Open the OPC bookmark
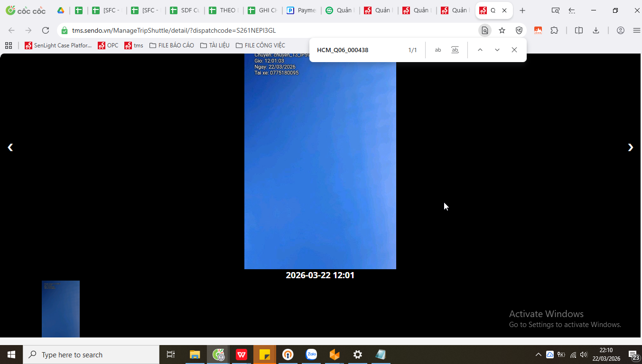The width and height of the screenshot is (642, 364). tap(108, 45)
